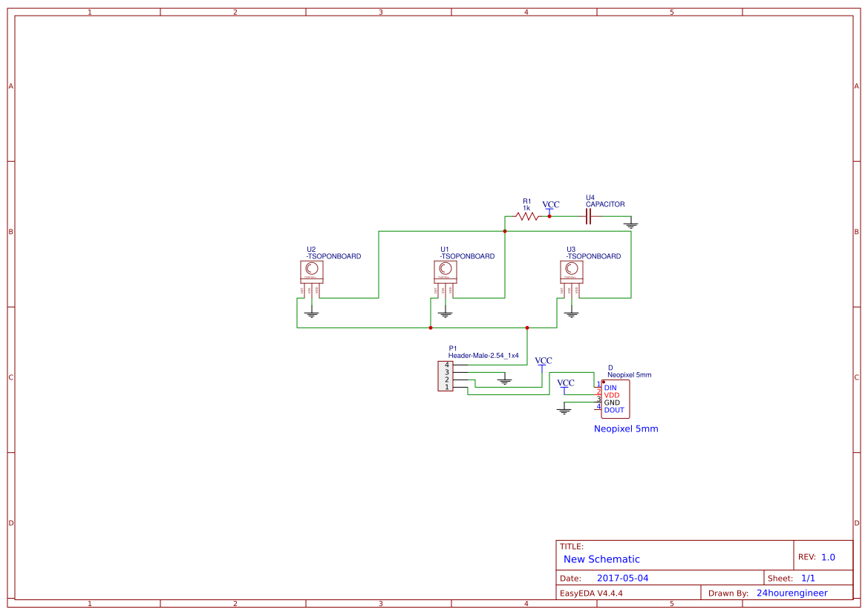Click pin 4 on the P1 header

click(446, 365)
